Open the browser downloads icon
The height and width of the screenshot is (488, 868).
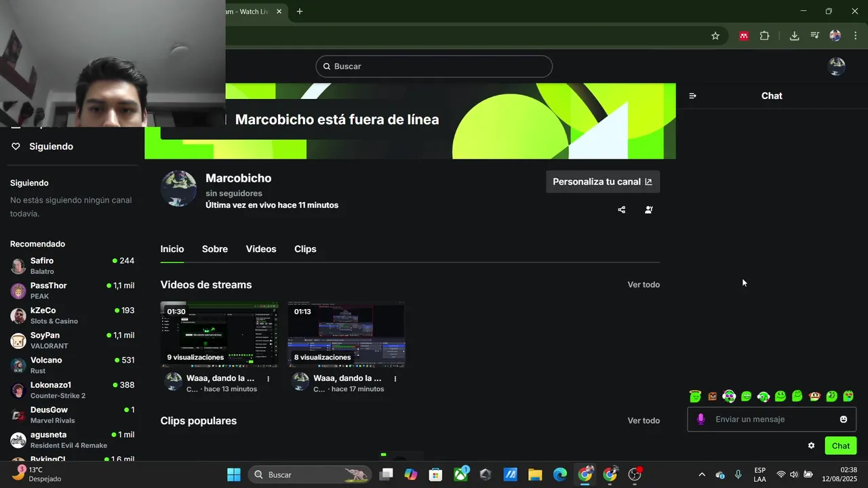pyautogui.click(x=794, y=36)
